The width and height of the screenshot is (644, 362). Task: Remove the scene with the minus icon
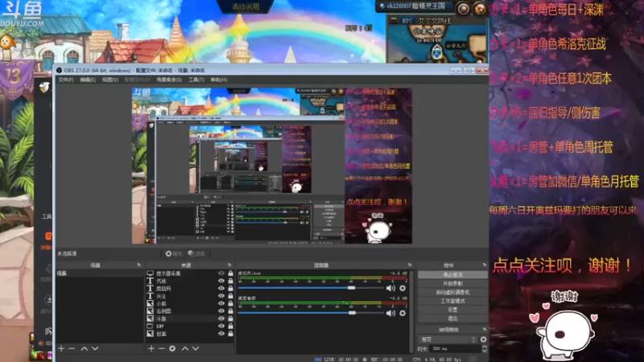coord(72,348)
